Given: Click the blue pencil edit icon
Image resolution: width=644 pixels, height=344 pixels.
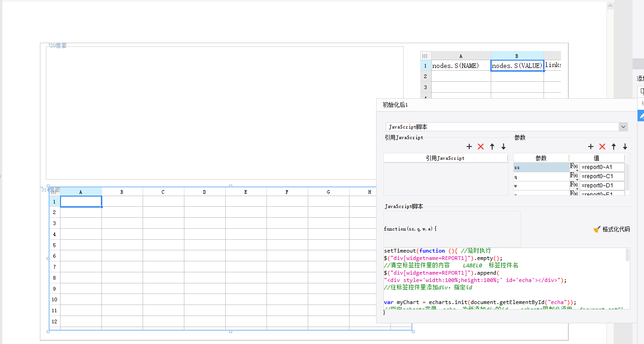Looking at the screenshot, I should click(641, 115).
